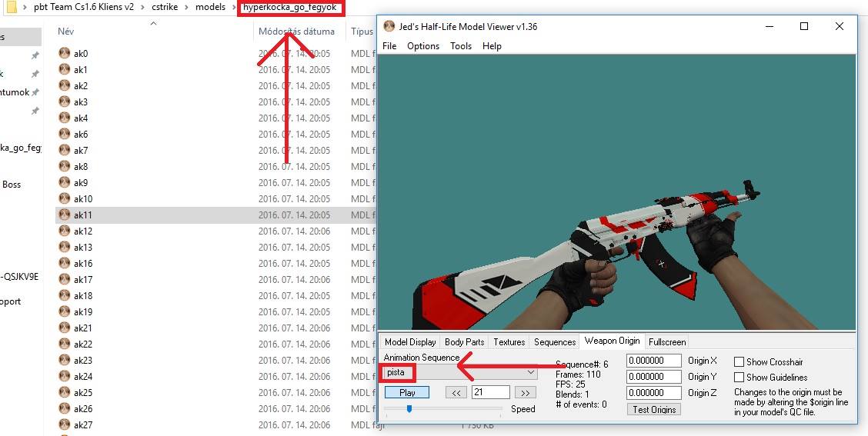The image size is (868, 436).
Task: Click the model icon beside ak11
Action: 64,214
